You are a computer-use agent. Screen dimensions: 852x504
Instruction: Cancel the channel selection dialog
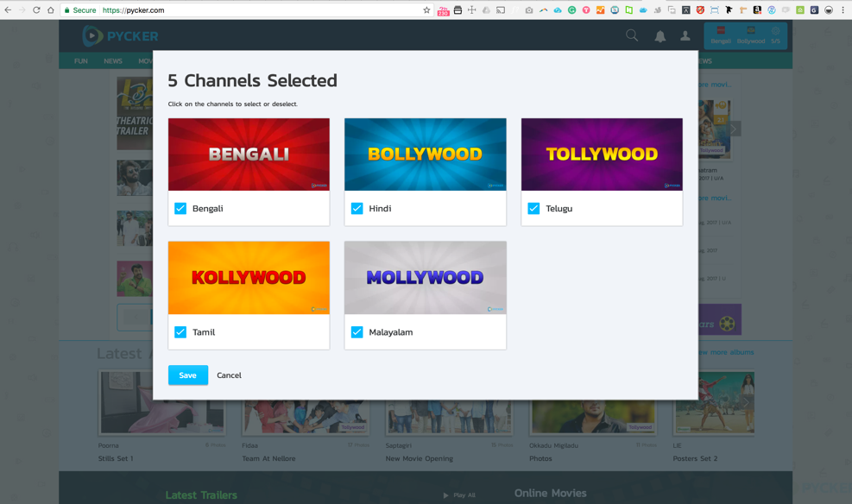coord(229,375)
